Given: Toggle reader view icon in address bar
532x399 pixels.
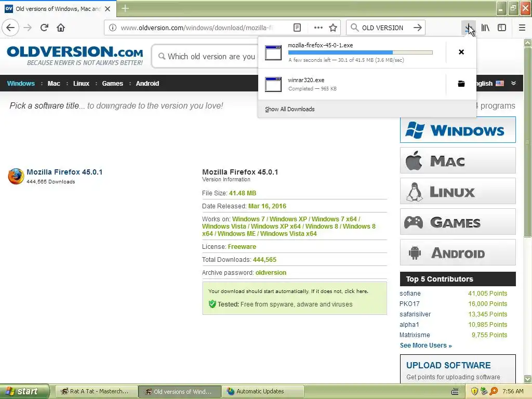Looking at the screenshot, I should coord(297,28).
